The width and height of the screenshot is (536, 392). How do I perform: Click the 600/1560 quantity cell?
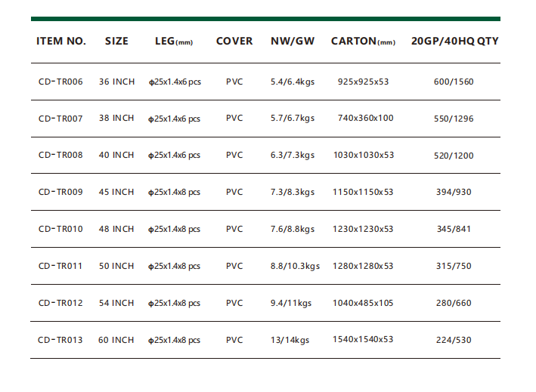pyautogui.click(x=454, y=82)
